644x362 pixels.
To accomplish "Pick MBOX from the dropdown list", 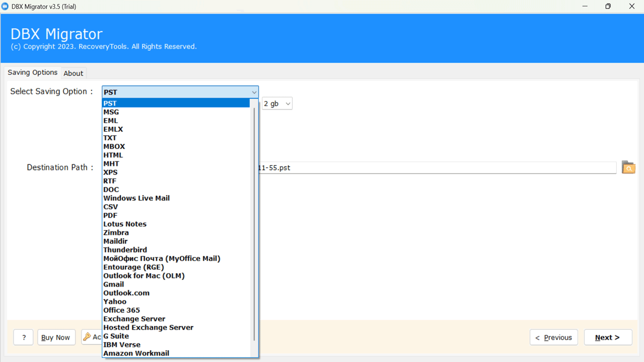I will click(x=176, y=146).
